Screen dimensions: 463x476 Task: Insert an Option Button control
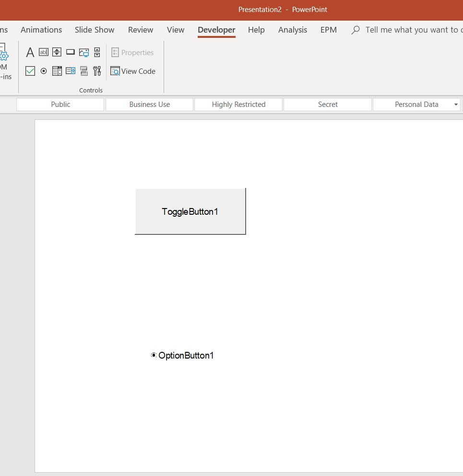pos(44,71)
